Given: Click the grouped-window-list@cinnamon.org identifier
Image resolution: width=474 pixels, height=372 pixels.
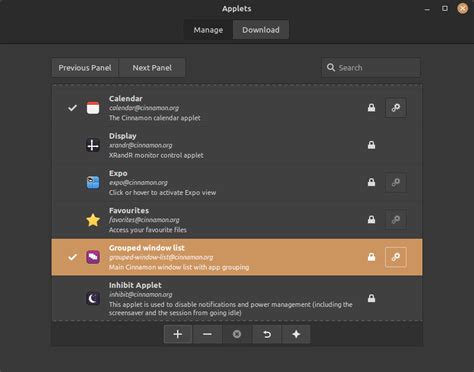Looking at the screenshot, I should 161,257.
